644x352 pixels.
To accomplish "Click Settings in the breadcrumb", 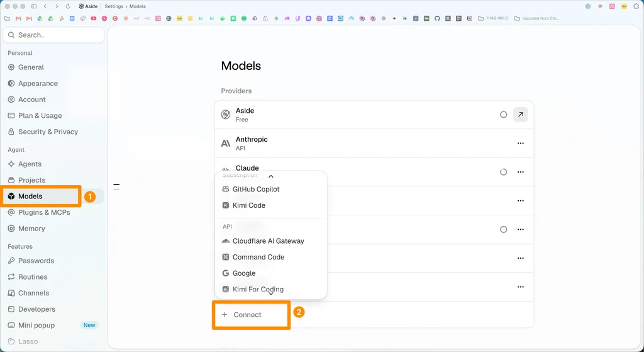I will [114, 6].
